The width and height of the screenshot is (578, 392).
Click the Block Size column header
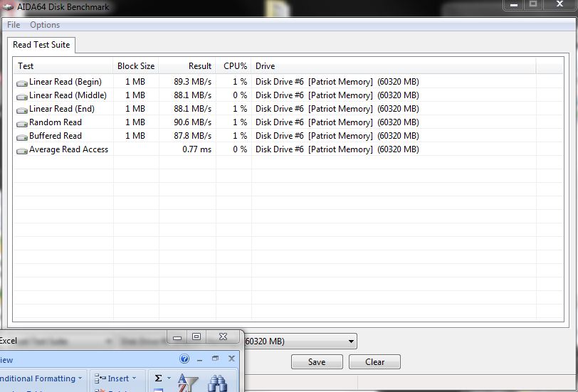[x=135, y=66]
